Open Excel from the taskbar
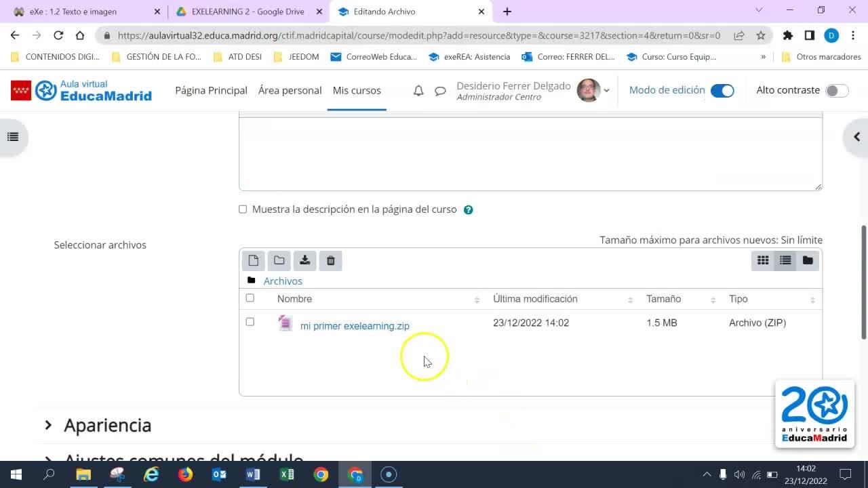 (287, 474)
